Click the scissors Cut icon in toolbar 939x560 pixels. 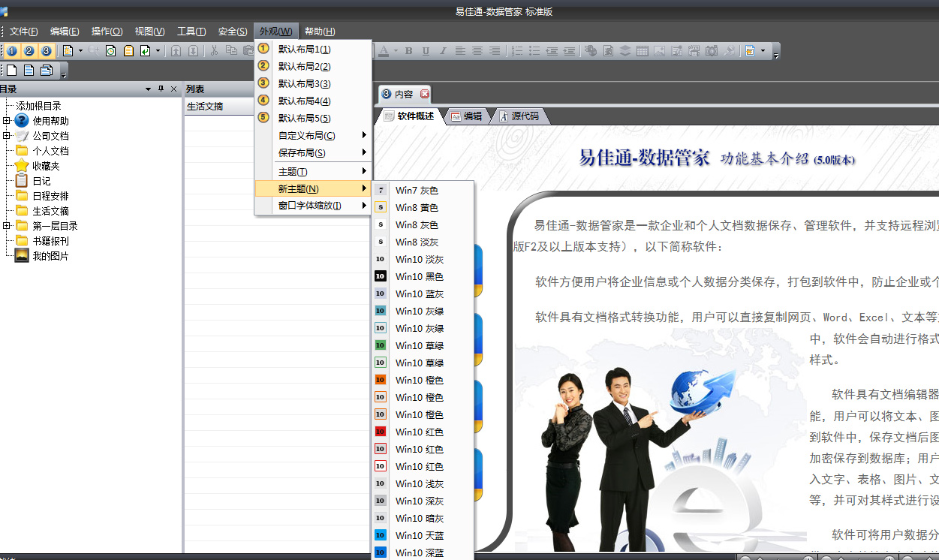214,51
